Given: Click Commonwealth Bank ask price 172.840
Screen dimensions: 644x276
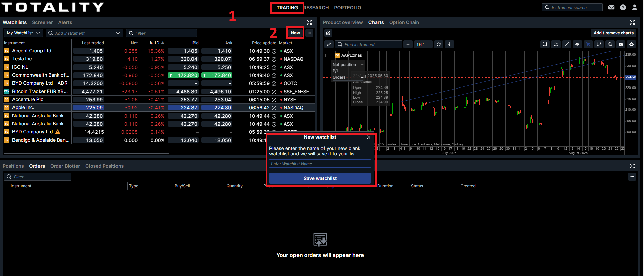Looking at the screenshot, I should coord(217,75).
